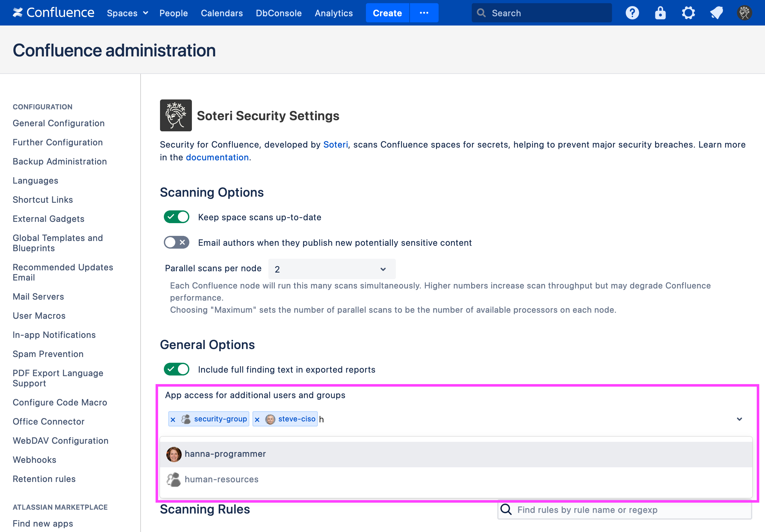
Task: Select hanna-programmer from suggestions
Action: coord(225,454)
